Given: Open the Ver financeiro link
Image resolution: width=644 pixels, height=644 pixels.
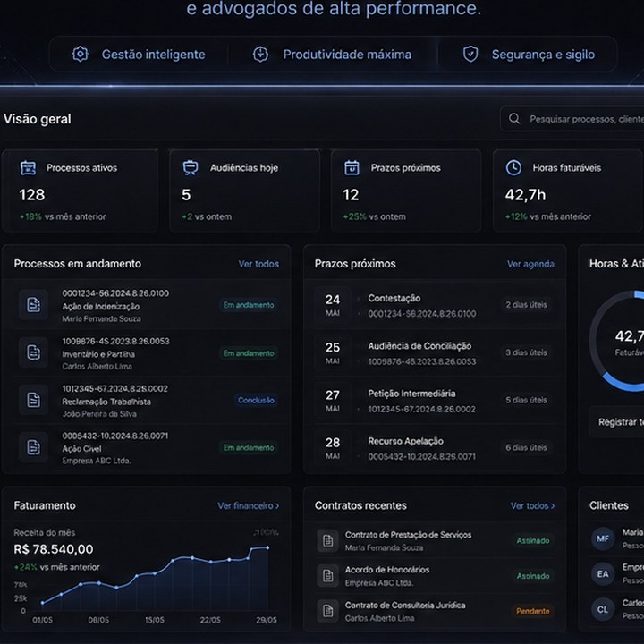Looking at the screenshot, I should (249, 505).
